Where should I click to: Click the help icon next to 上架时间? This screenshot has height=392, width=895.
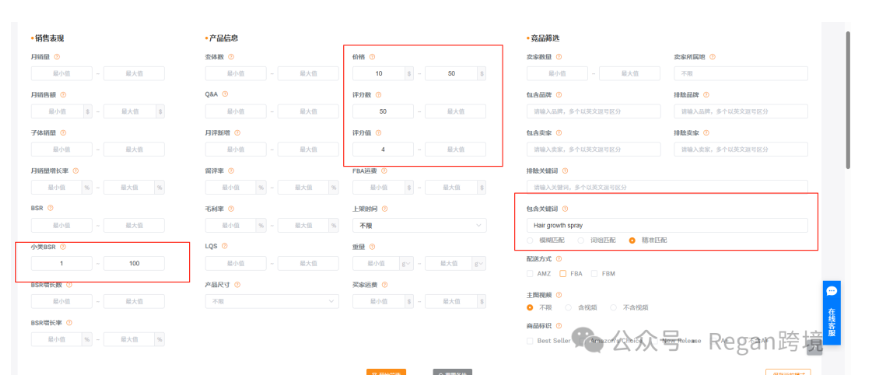pos(384,209)
